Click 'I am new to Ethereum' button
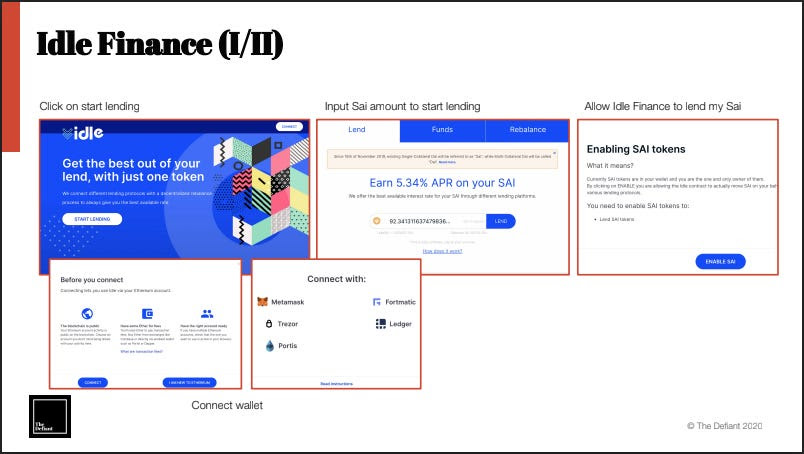The width and height of the screenshot is (804, 454). pyautogui.click(x=188, y=382)
